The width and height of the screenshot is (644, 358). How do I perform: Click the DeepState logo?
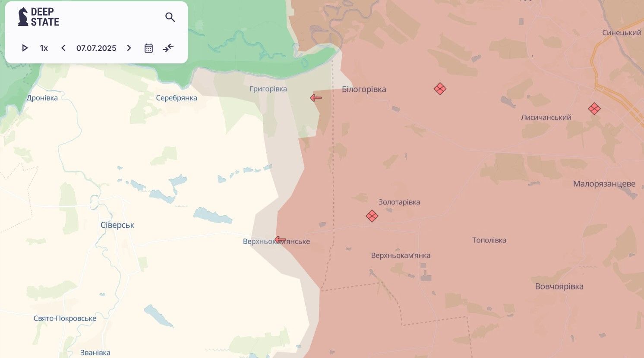38,17
